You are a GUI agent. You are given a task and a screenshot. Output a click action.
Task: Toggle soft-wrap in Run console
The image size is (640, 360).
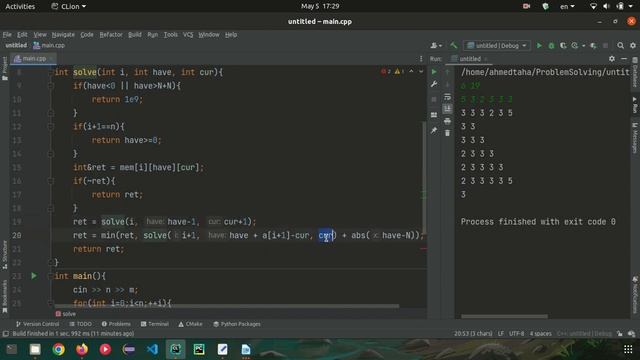click(447, 97)
